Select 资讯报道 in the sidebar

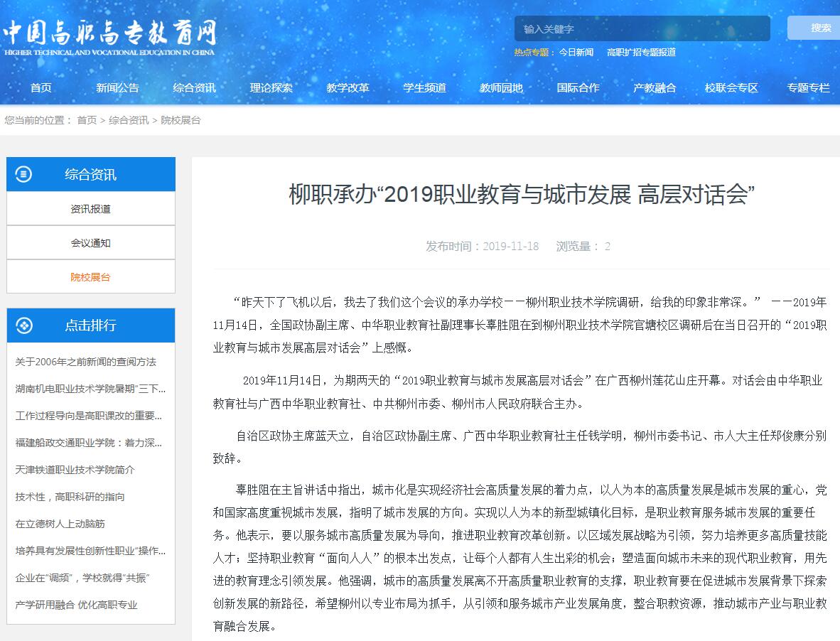pos(91,209)
